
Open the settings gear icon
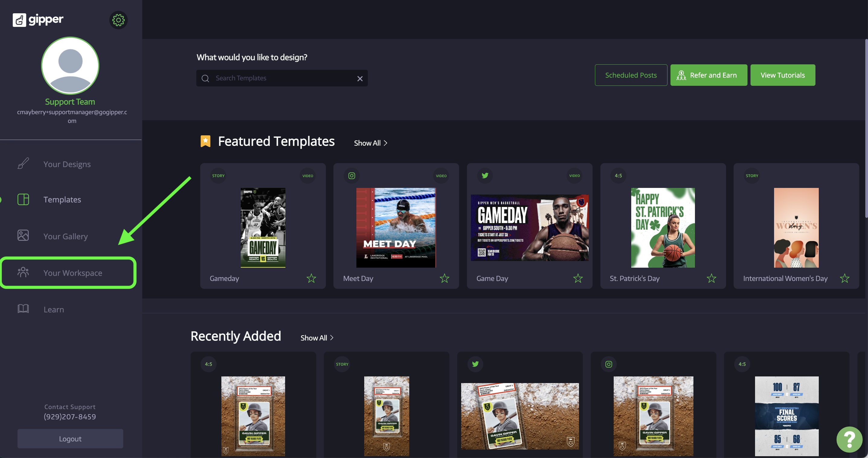pyautogui.click(x=118, y=20)
